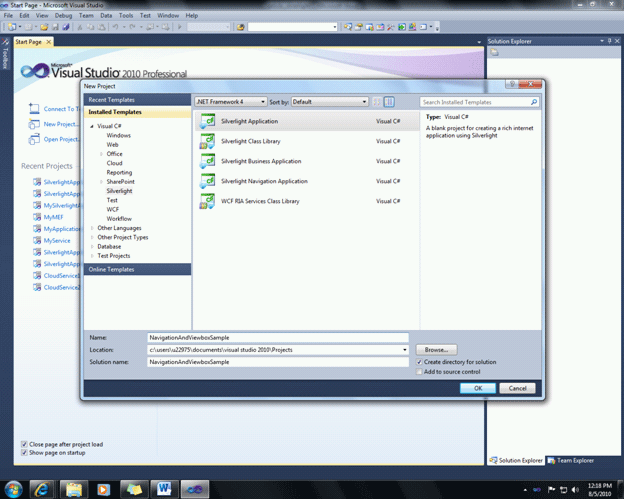Viewport: 624px width, 499px height.
Task: Click the volume icon in system tray
Action: click(x=575, y=489)
